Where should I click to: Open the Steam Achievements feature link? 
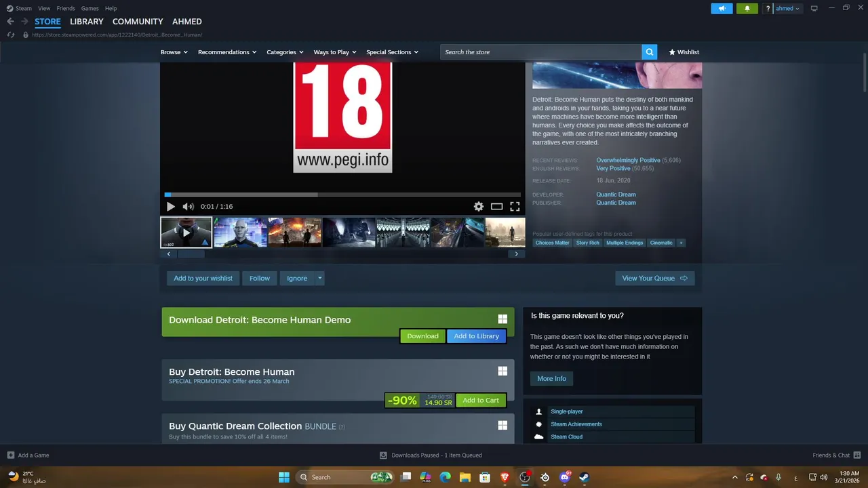click(576, 424)
